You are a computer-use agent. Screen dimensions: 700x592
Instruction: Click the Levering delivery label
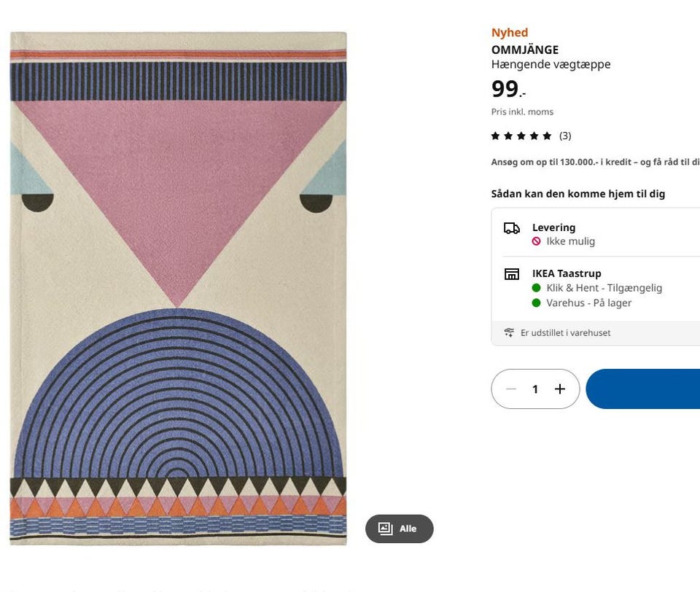coord(553,227)
